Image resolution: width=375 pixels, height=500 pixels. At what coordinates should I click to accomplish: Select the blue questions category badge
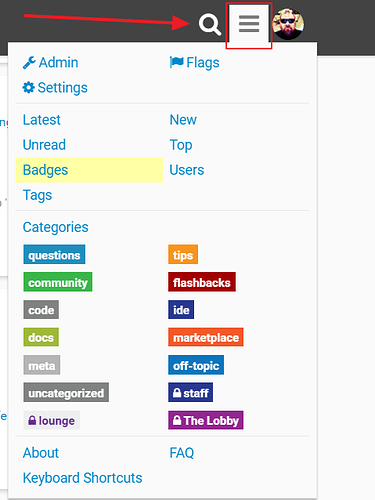point(54,255)
